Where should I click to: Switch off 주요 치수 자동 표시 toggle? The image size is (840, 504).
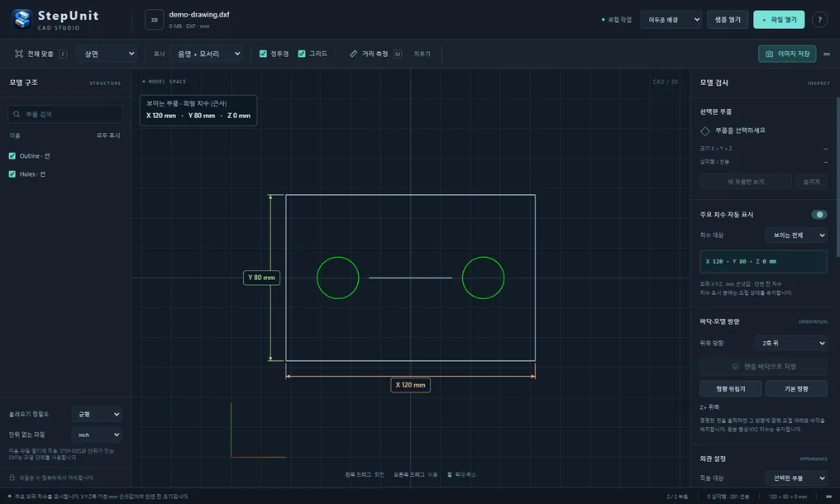819,214
